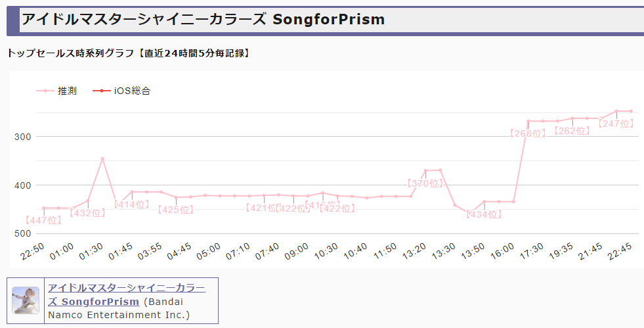Select the 【262位】 data label
The width and height of the screenshot is (644, 328).
[572, 131]
